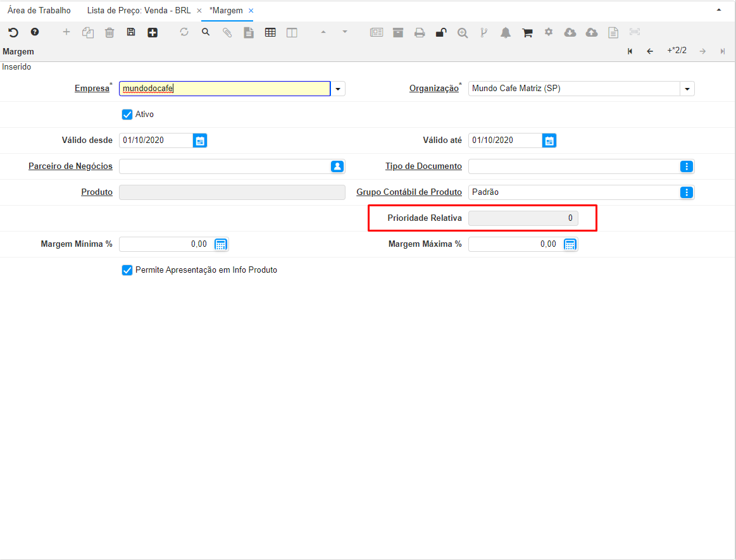Go to previous record with left arrow

(650, 51)
